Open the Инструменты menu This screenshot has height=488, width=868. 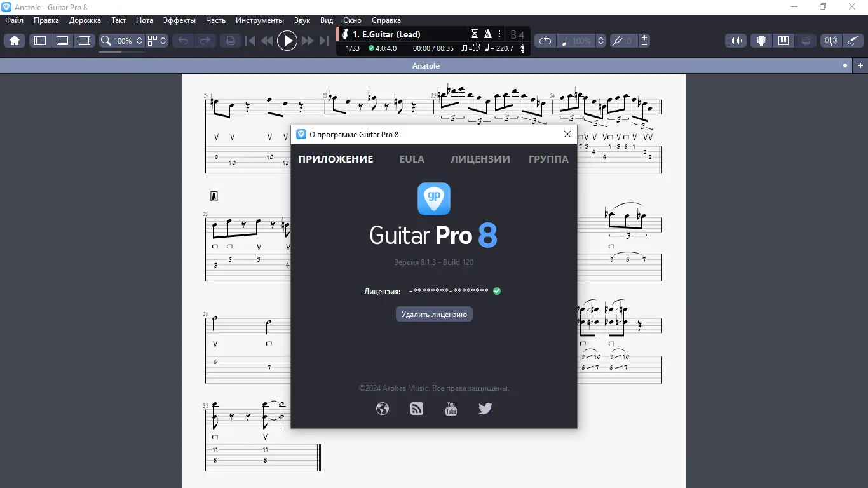260,20
